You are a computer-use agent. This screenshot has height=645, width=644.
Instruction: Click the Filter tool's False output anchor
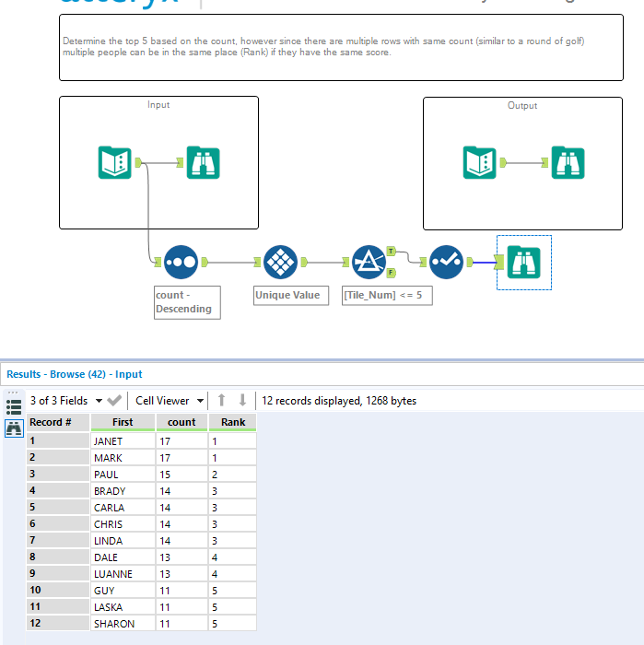click(x=391, y=273)
